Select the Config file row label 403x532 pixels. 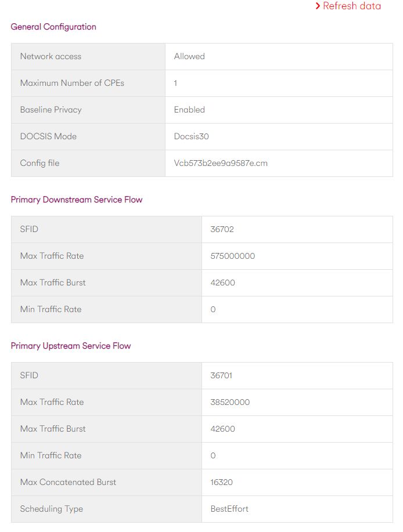pyautogui.click(x=39, y=163)
